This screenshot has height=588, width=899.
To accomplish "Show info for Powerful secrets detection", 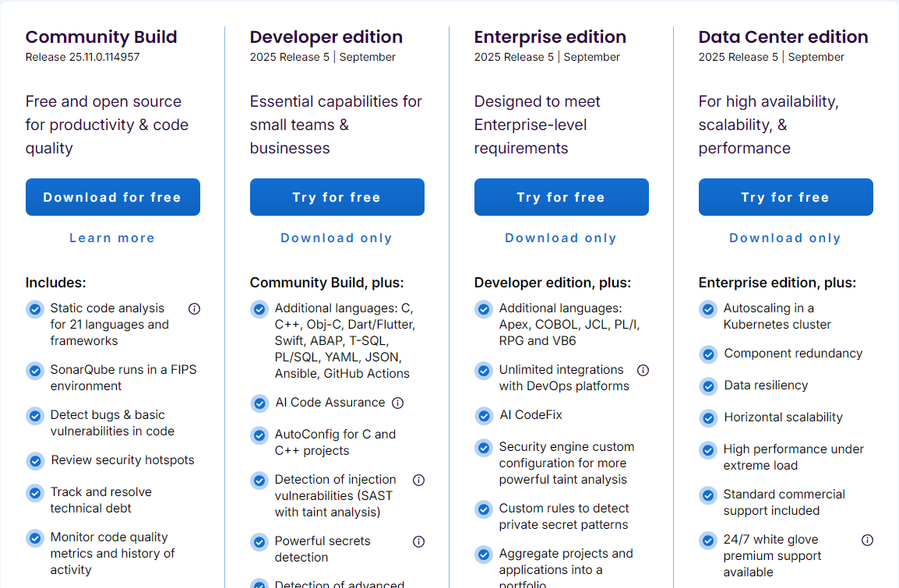I will point(418,541).
